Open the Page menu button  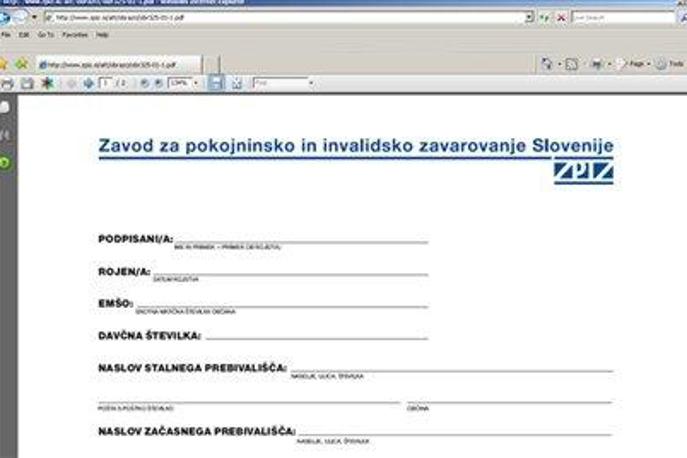(634, 64)
